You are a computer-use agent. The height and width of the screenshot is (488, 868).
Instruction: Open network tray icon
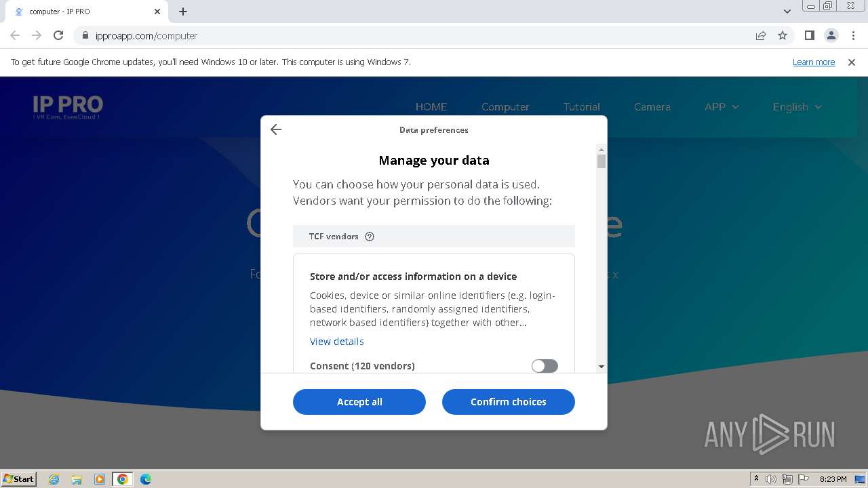tap(787, 479)
